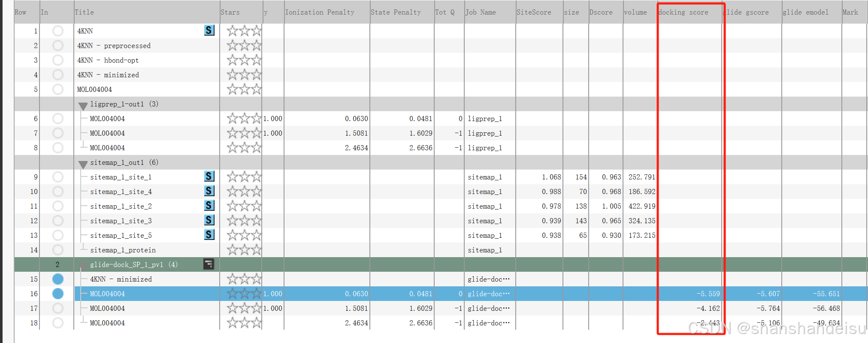Set star rating for 4KNN - hbond-opt
This screenshot has height=343, width=868.
[x=244, y=60]
